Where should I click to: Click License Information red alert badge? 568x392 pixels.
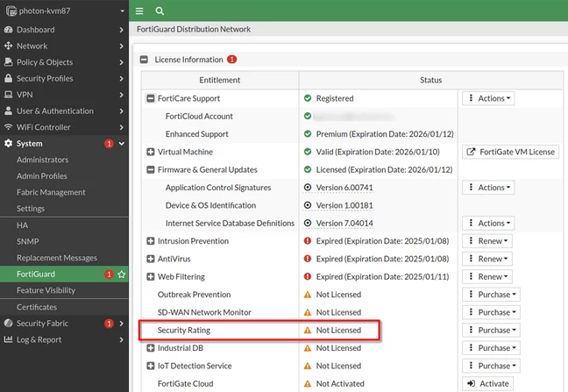tap(231, 60)
